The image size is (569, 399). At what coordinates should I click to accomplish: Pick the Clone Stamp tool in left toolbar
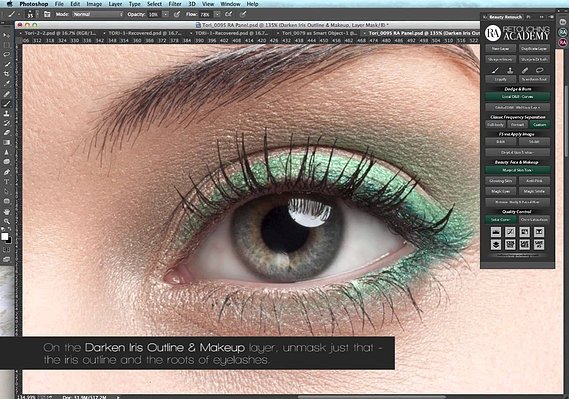tap(7, 114)
